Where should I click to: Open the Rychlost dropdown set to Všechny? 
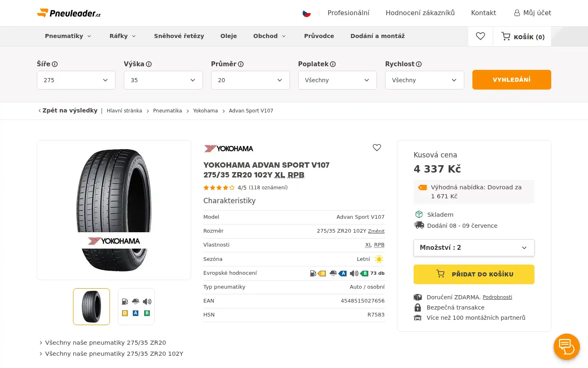point(425,80)
